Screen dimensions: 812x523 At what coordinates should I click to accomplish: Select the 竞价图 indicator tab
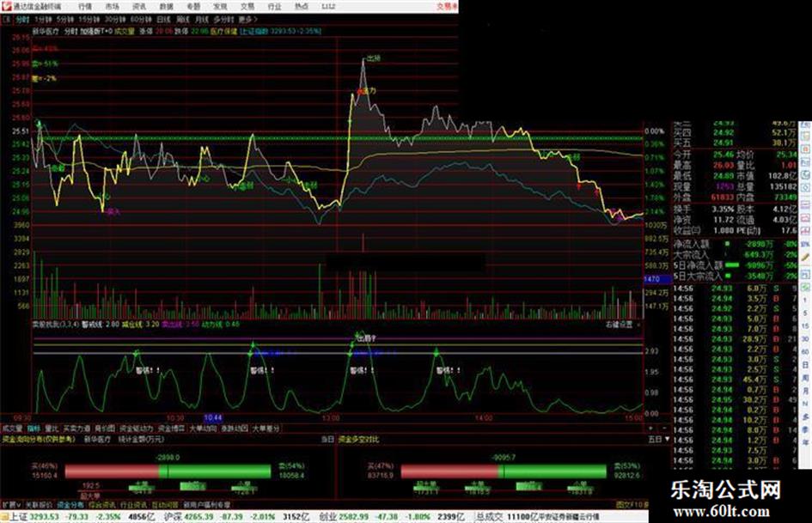tap(105, 429)
